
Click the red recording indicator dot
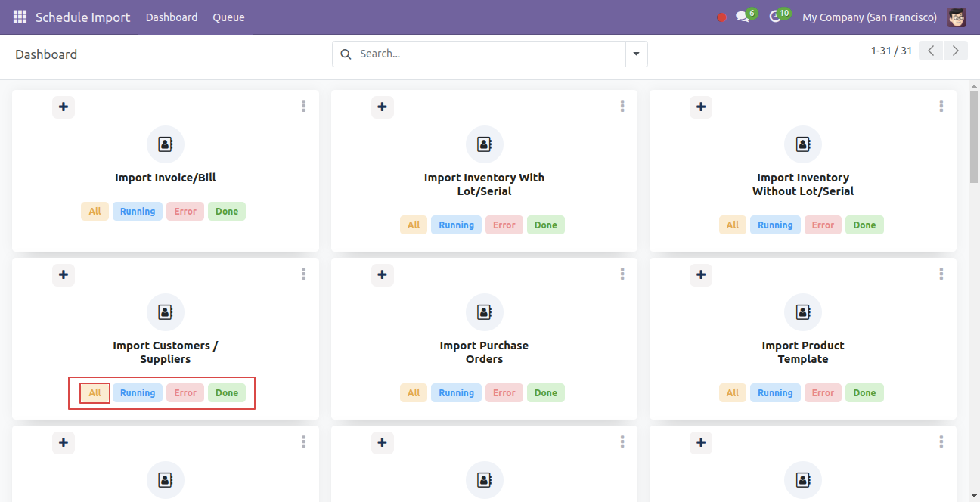721,17
